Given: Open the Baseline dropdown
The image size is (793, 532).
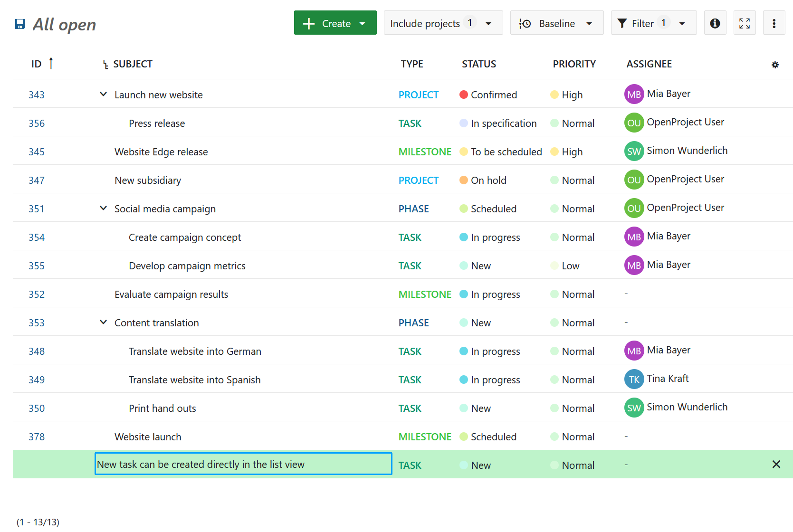Looking at the screenshot, I should [557, 23].
